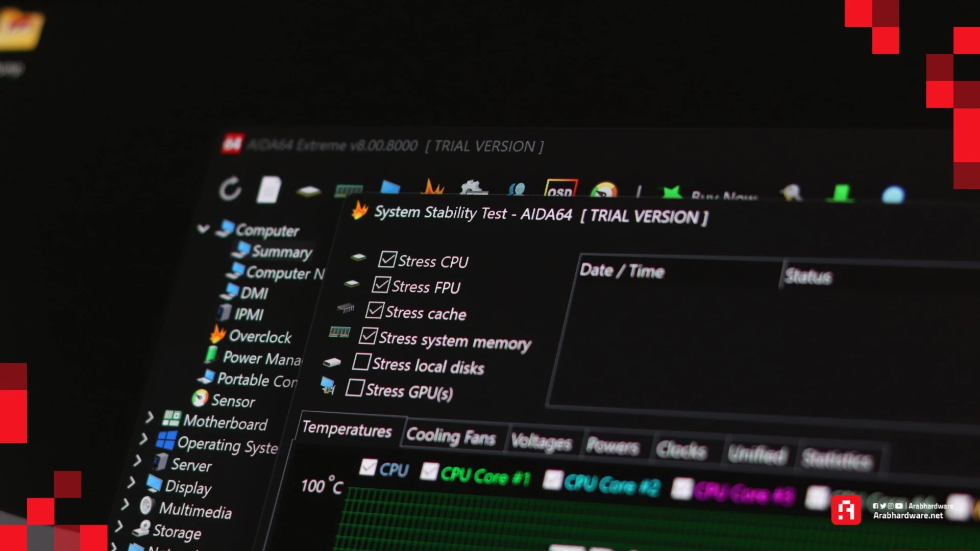Select the Summary computer icon entry

pyautogui.click(x=281, y=252)
